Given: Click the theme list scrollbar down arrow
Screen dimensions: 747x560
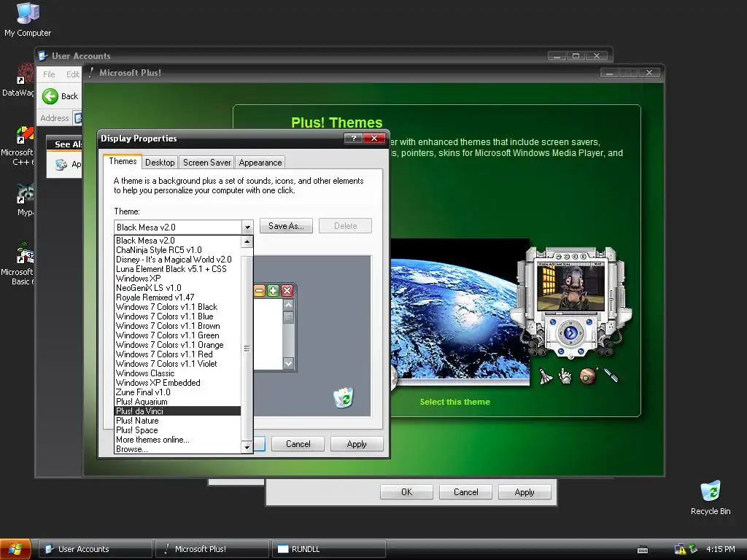Looking at the screenshot, I should click(x=247, y=448).
